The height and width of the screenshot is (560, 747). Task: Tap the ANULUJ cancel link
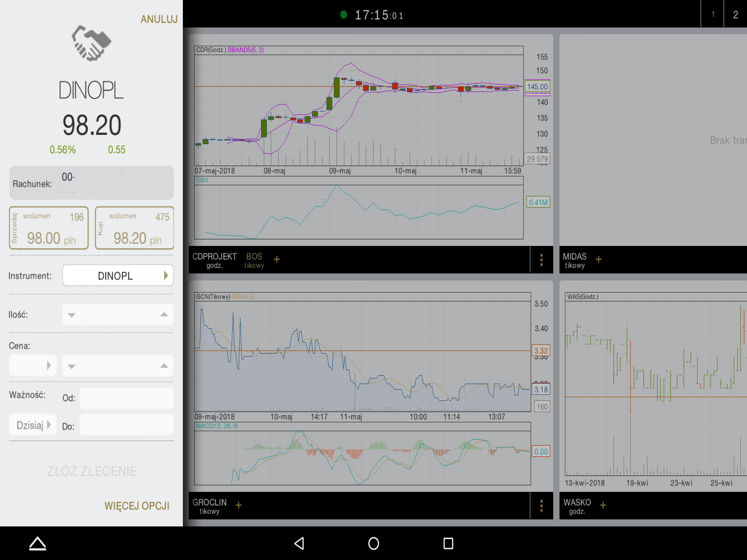point(159,19)
